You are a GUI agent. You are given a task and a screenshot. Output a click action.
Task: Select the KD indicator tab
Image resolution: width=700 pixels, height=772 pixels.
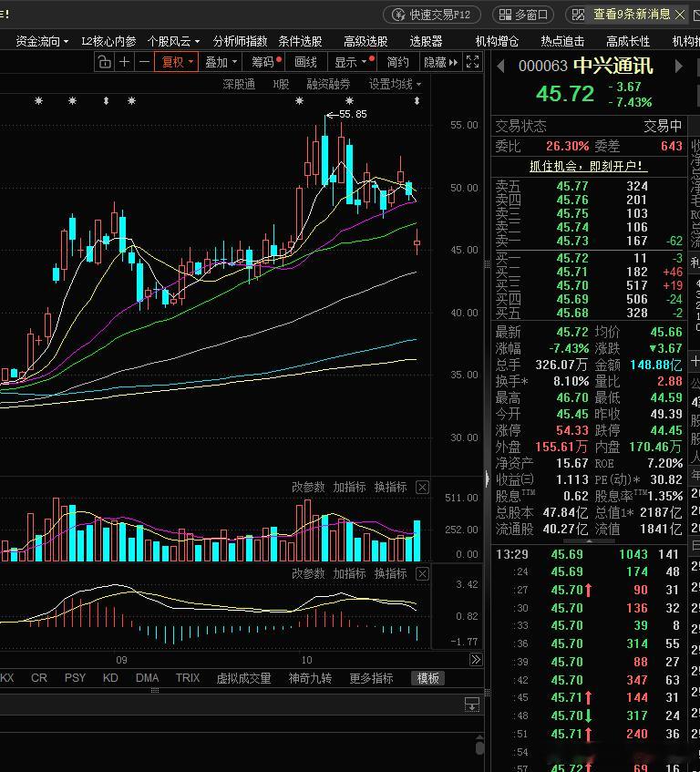click(x=110, y=678)
